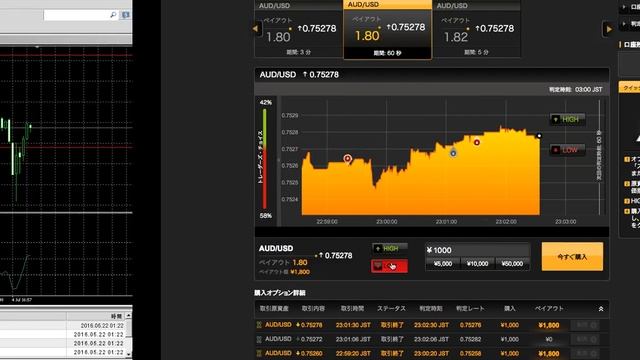Click the AUD/USD 0.75278 chart title
Image resolution: width=640 pixels, height=360 pixels.
299,75
